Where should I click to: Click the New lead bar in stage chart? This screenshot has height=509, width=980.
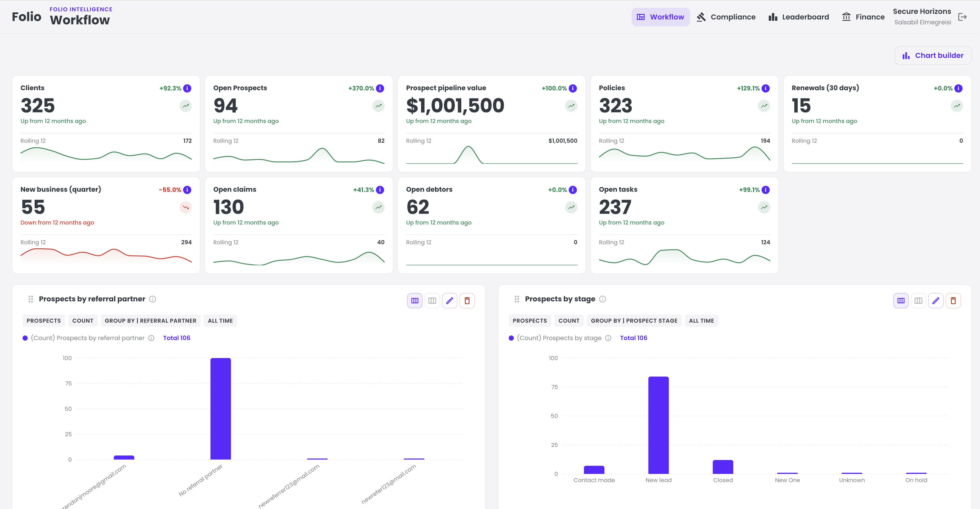658,425
